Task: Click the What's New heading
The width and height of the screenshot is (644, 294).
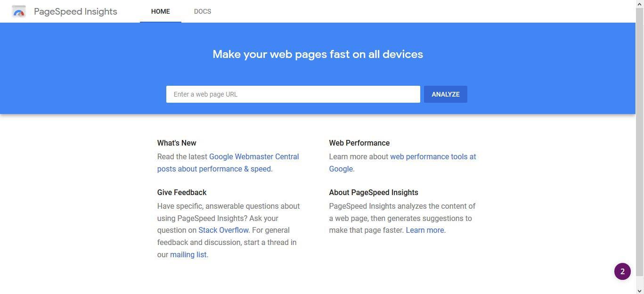Action: (177, 143)
